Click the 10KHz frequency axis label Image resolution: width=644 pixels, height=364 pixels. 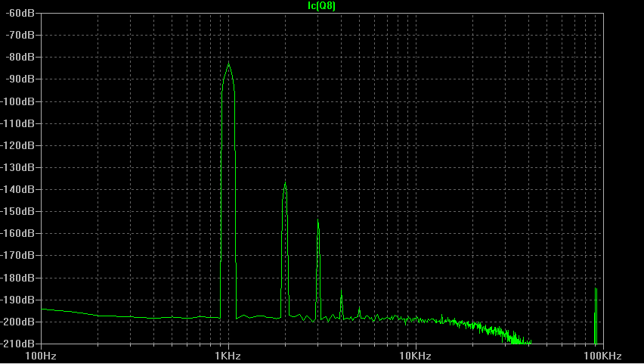(x=415, y=356)
